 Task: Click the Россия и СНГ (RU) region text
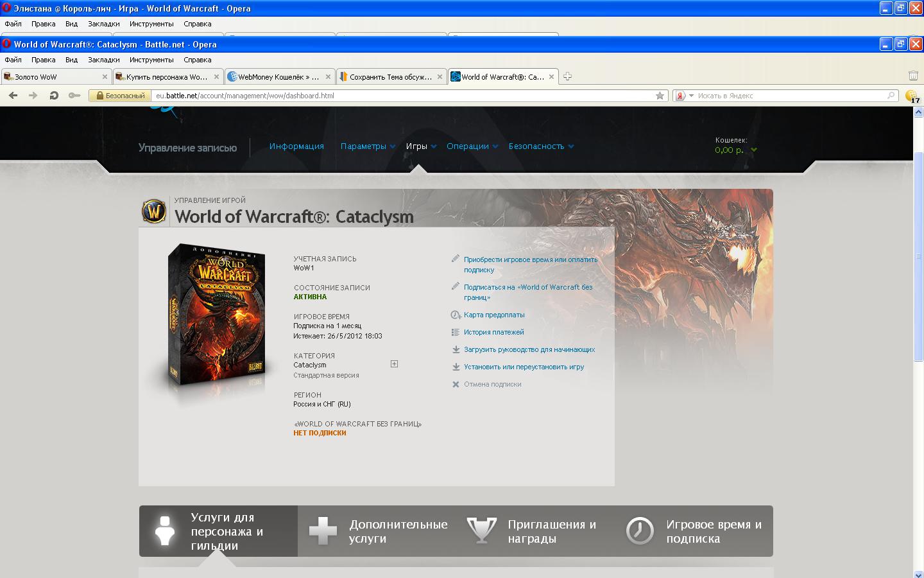point(322,404)
